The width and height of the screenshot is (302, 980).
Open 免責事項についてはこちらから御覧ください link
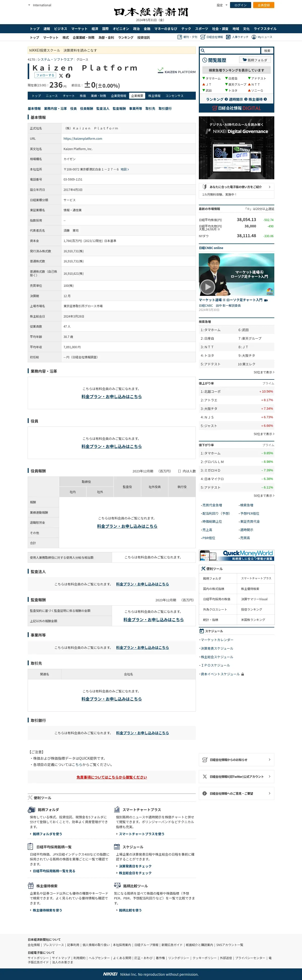(111, 777)
